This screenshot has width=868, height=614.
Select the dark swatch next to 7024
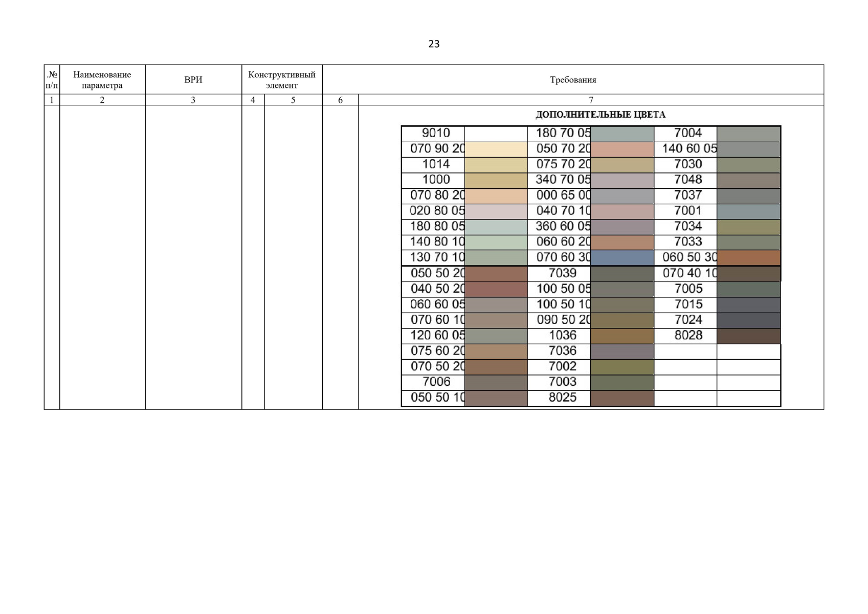tap(748, 320)
